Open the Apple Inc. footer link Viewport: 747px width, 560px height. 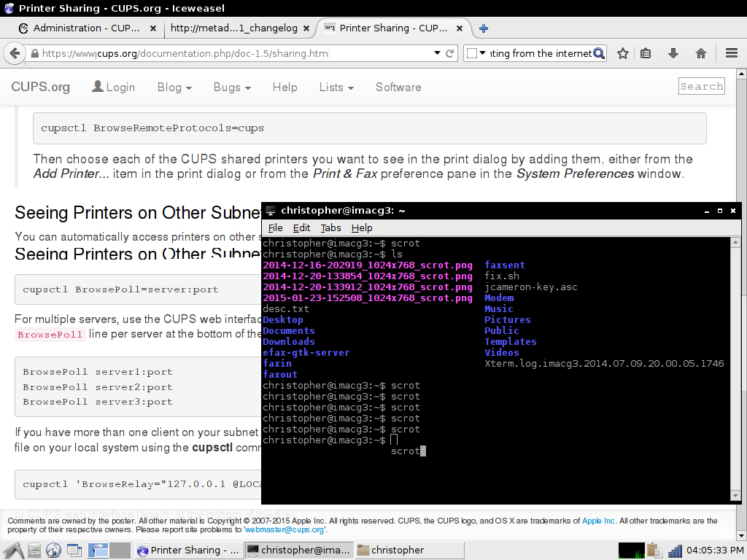599,521
